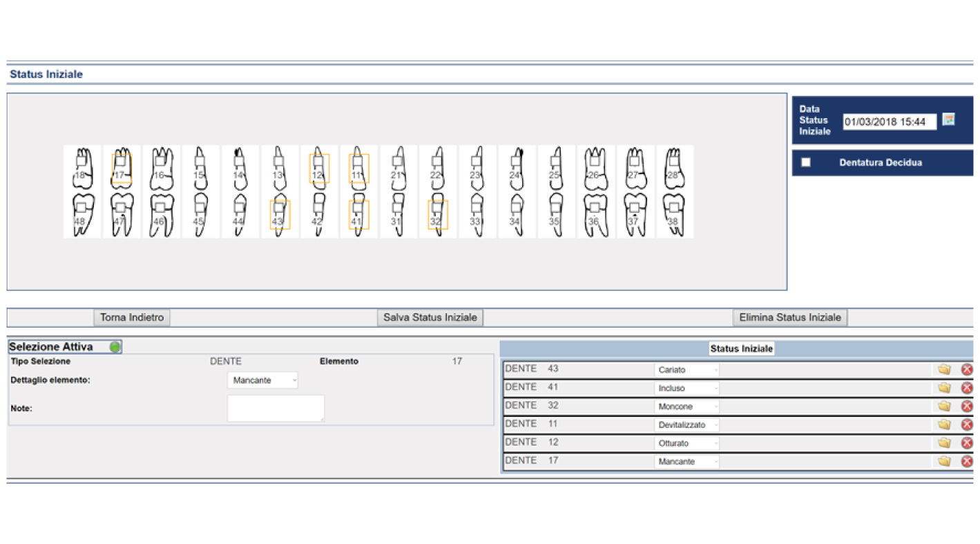Image resolution: width=980 pixels, height=544 pixels.
Task: Select tooth 33 in the dental chart
Action: (477, 215)
